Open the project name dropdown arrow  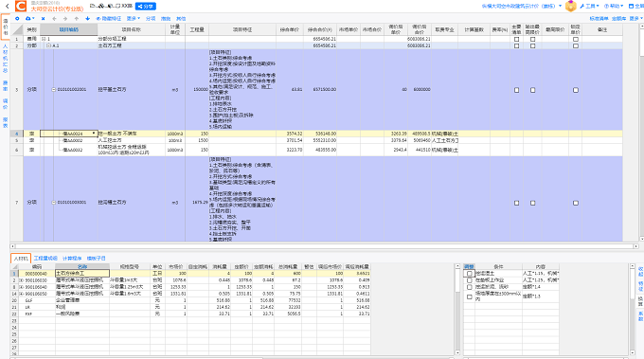[561, 7]
